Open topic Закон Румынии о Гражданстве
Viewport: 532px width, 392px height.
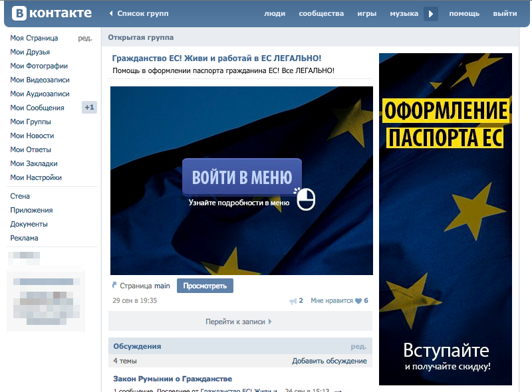[x=173, y=379]
